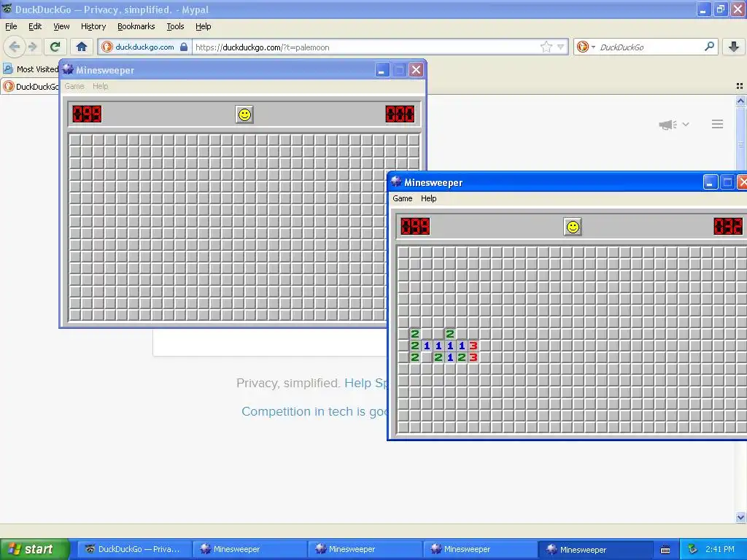Image resolution: width=747 pixels, height=560 pixels.
Task: Click mine counter in front Minesweeper
Action: pyautogui.click(x=415, y=227)
